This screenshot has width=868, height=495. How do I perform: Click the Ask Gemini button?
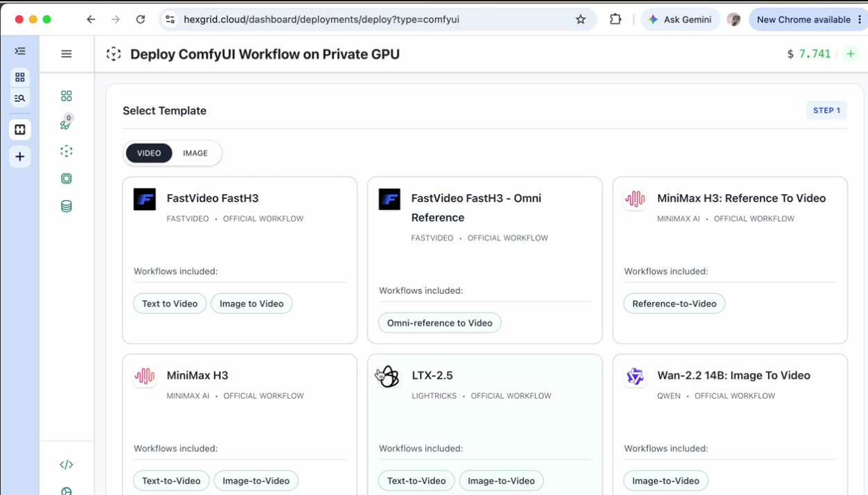[x=680, y=19]
